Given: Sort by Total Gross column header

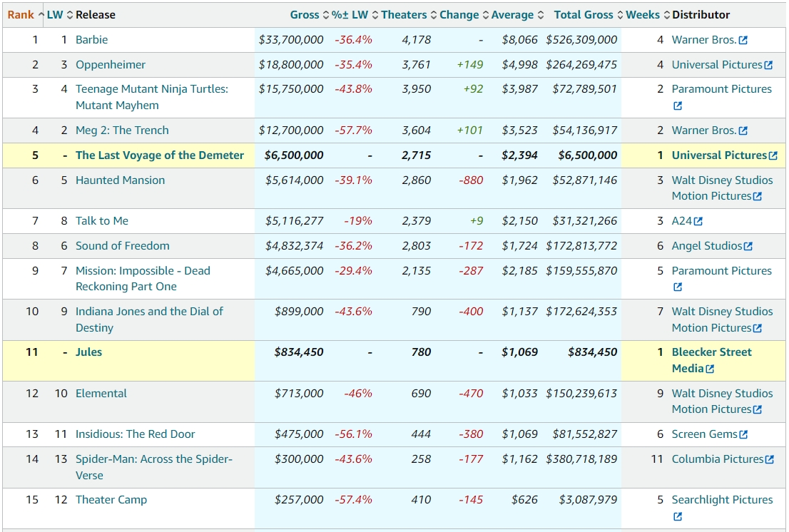Looking at the screenshot, I should (x=584, y=14).
